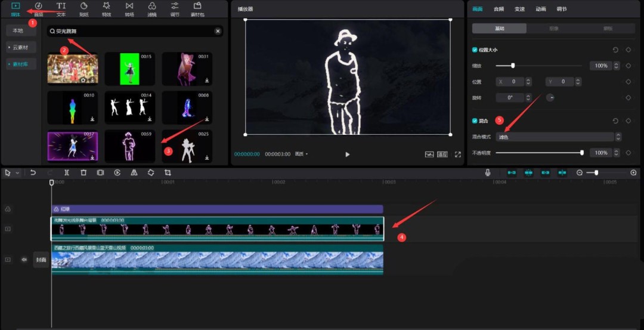Click the microphone record icon
The height and width of the screenshot is (330, 644).
point(488,172)
